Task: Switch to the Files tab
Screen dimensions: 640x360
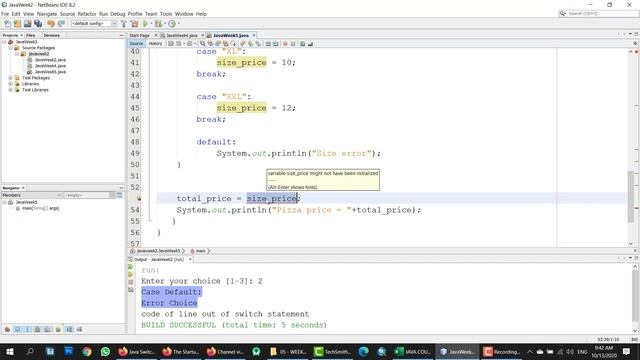Action: click(31, 36)
